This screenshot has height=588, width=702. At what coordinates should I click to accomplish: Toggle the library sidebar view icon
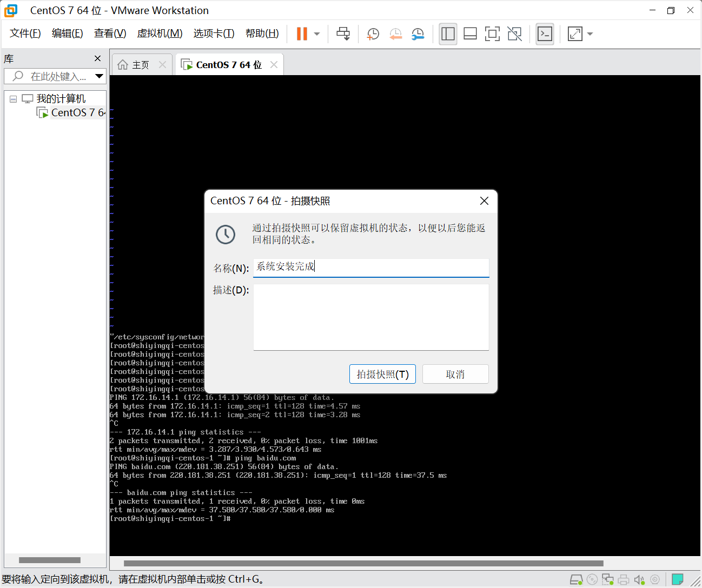click(x=448, y=34)
